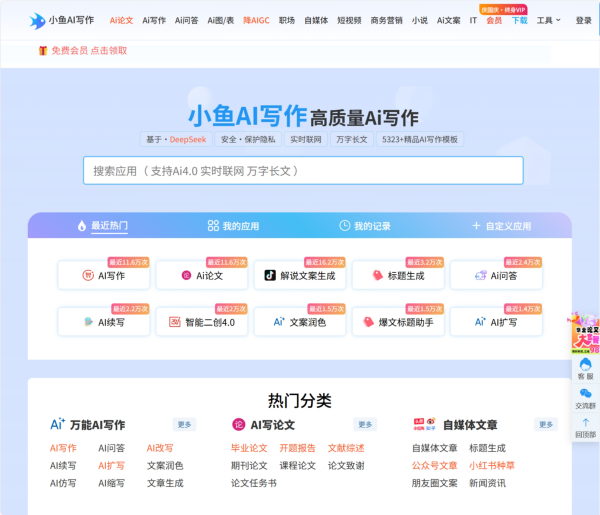600x515 pixels.
Task: Click the 登录 login button
Action: 583,20
